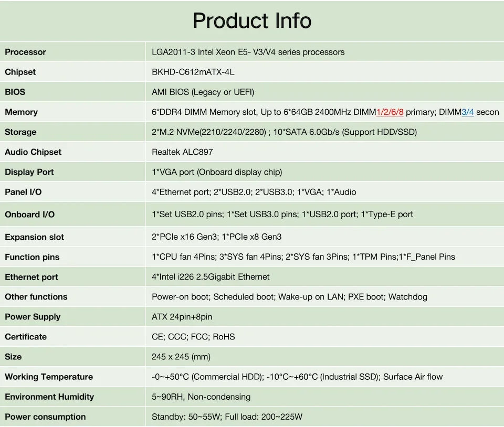Select the Ethernet port value text

click(x=209, y=276)
